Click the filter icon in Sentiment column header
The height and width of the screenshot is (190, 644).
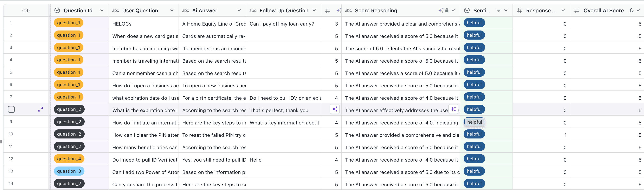(x=499, y=11)
